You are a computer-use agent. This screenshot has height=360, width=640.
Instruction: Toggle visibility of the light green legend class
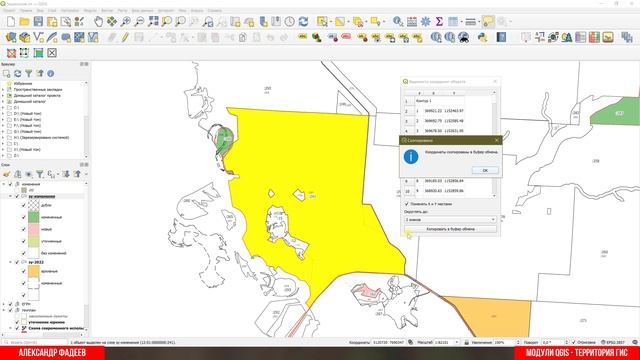24,241
